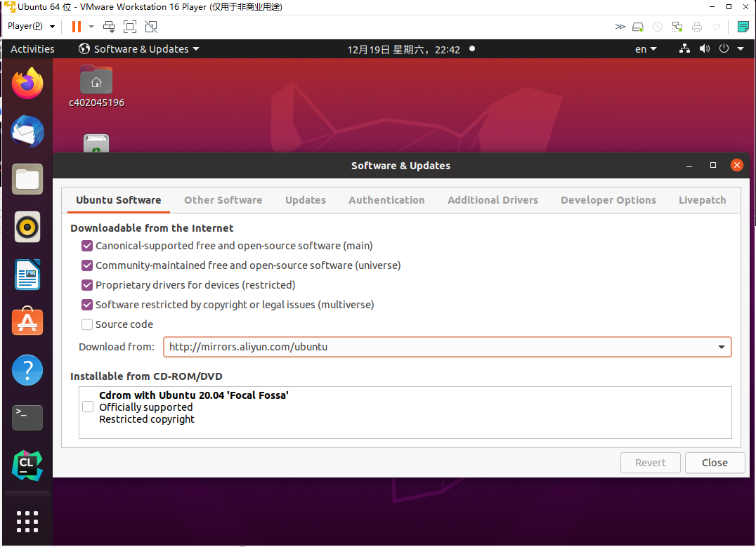Launch CLion from the dock
Screen dimensions: 756x547
coord(27,465)
